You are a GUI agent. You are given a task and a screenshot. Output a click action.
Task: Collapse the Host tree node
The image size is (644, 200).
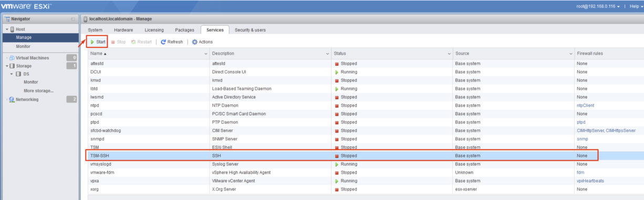[6, 29]
